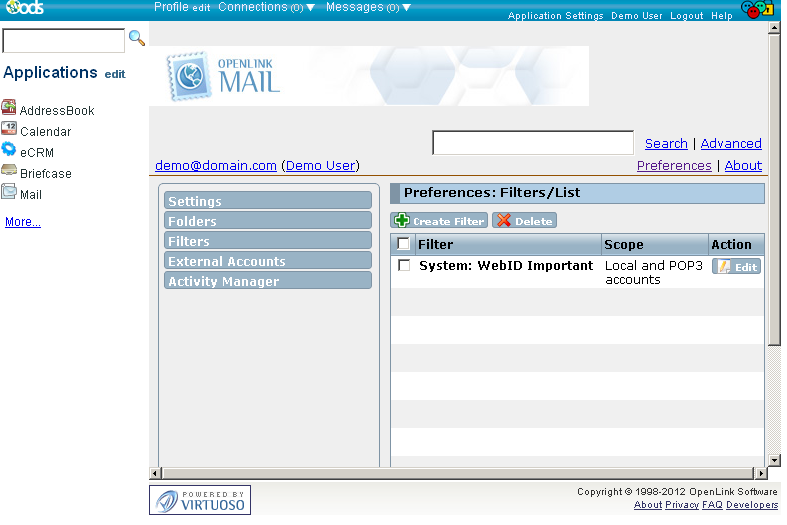Open the About link near Preferences

click(x=743, y=166)
